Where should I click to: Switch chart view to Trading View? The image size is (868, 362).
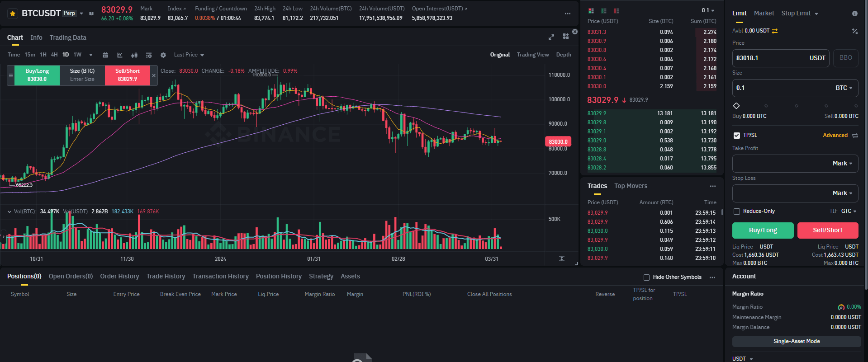pyautogui.click(x=533, y=55)
